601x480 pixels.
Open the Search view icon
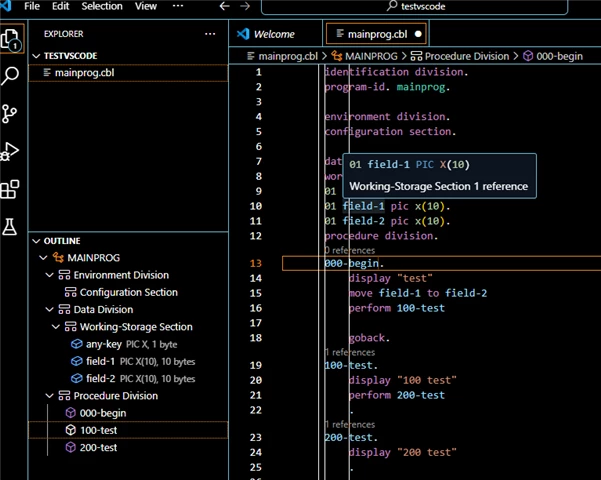click(10, 76)
